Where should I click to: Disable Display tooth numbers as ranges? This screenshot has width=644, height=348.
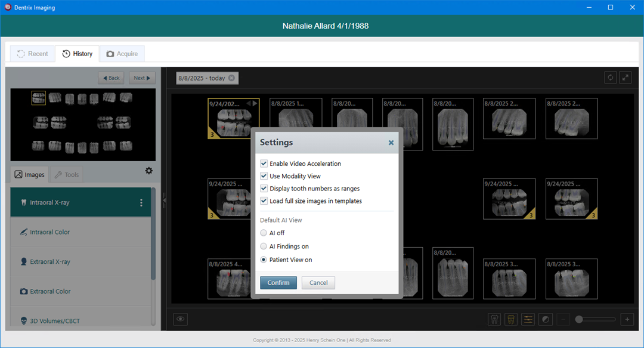(264, 189)
